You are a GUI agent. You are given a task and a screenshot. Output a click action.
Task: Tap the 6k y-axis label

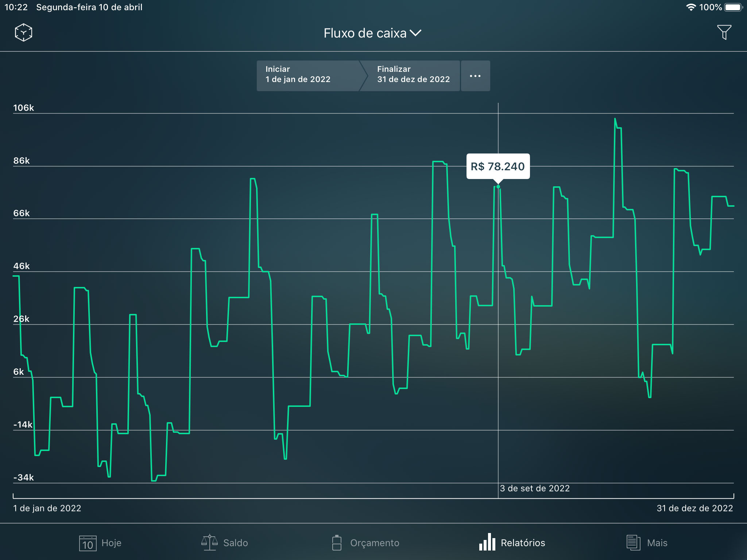19,372
